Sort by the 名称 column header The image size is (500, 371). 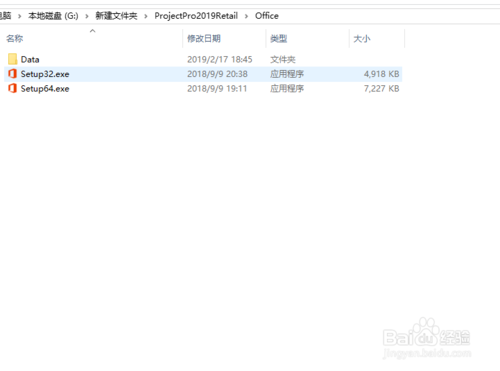click(x=15, y=39)
